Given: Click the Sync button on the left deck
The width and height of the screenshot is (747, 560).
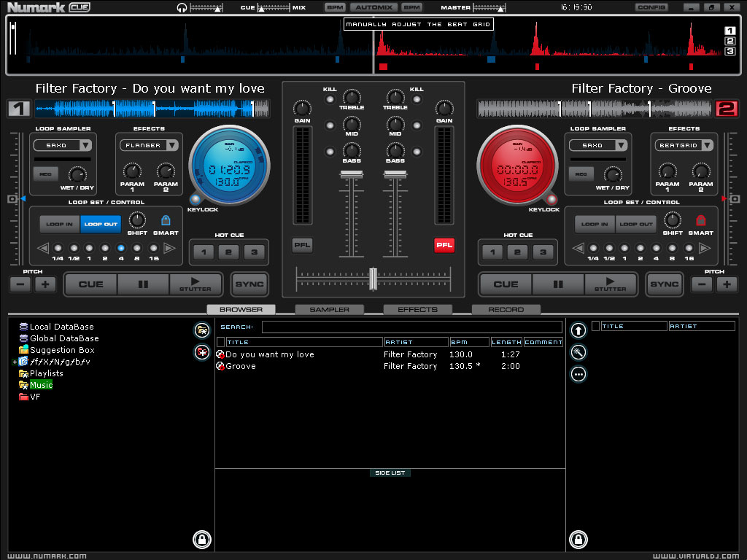Looking at the screenshot, I should (249, 284).
